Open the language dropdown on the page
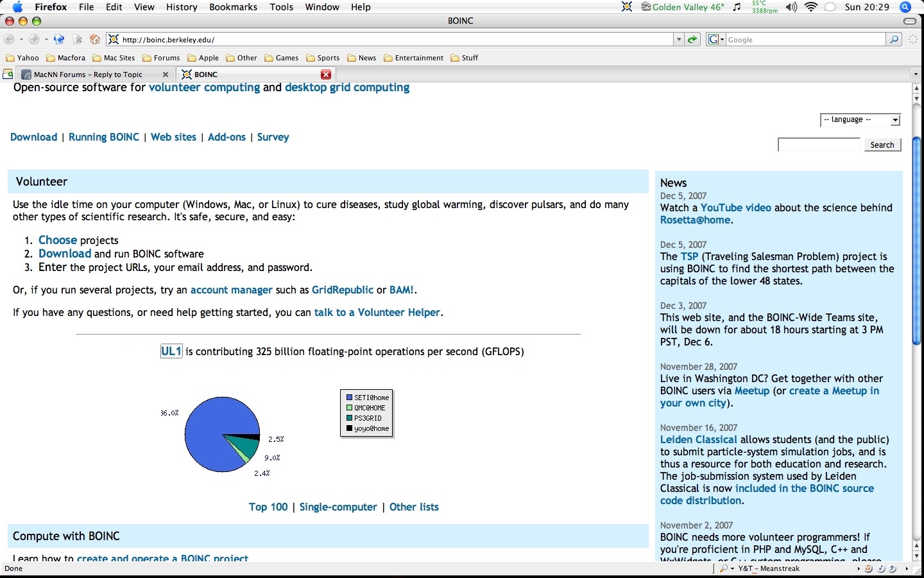924x578 pixels. coord(860,120)
